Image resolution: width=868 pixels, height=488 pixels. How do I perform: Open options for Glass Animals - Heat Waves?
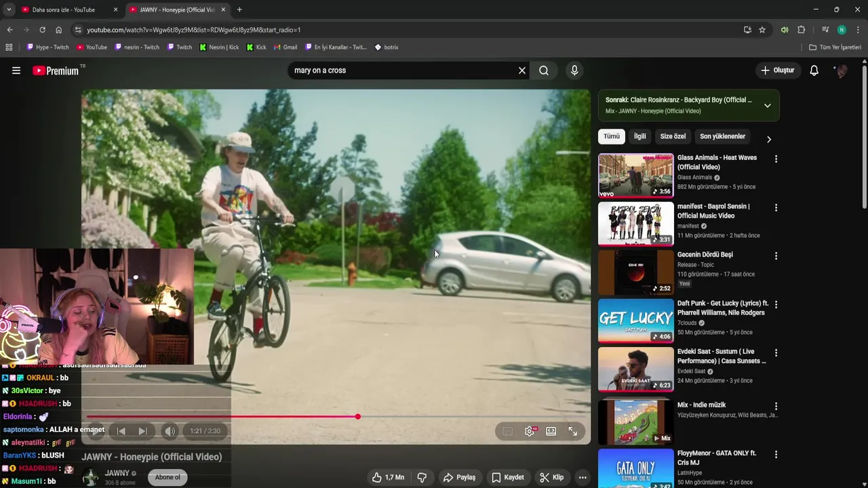pos(776,159)
